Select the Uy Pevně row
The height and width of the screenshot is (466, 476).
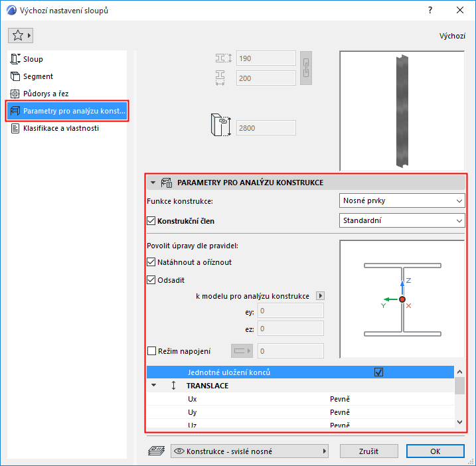(300, 412)
